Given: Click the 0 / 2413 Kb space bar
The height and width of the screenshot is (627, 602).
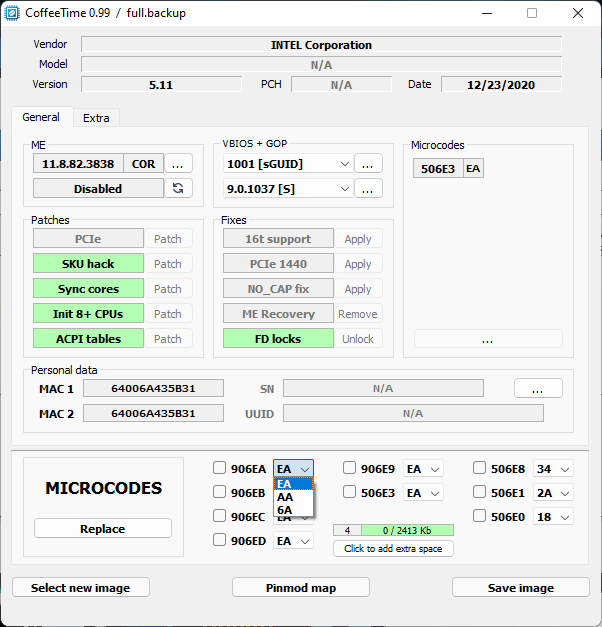Looking at the screenshot, I should pos(407,530).
